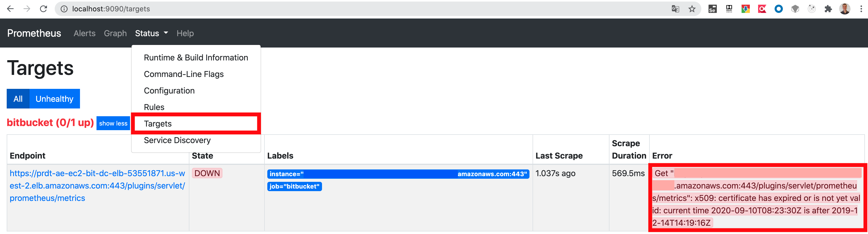Click the user profile avatar
Image resolution: width=868 pixels, height=234 pixels.
click(x=845, y=9)
